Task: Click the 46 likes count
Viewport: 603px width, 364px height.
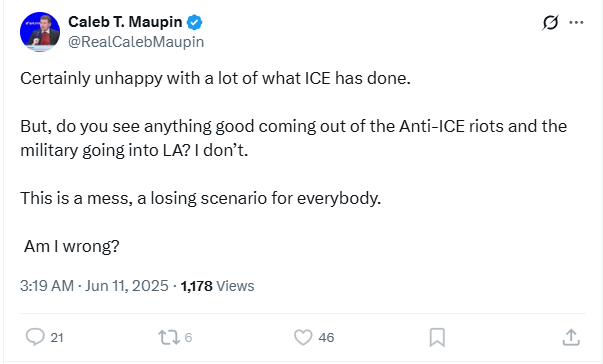Action: coord(326,337)
